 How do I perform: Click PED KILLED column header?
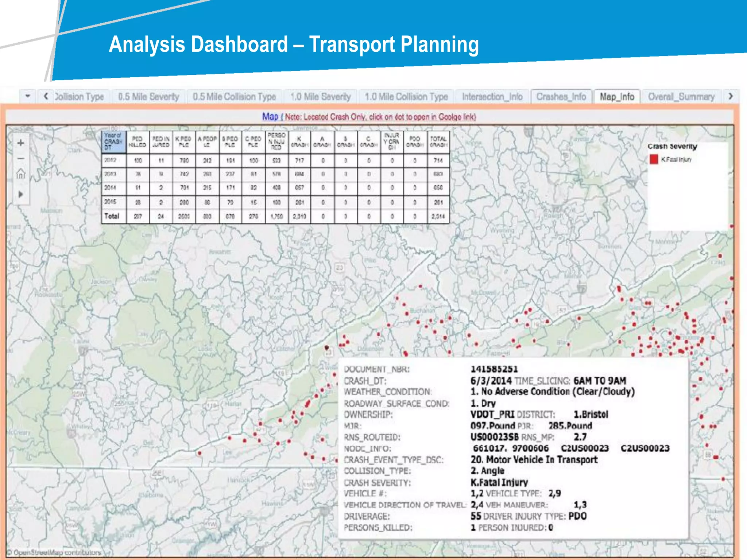coord(137,141)
